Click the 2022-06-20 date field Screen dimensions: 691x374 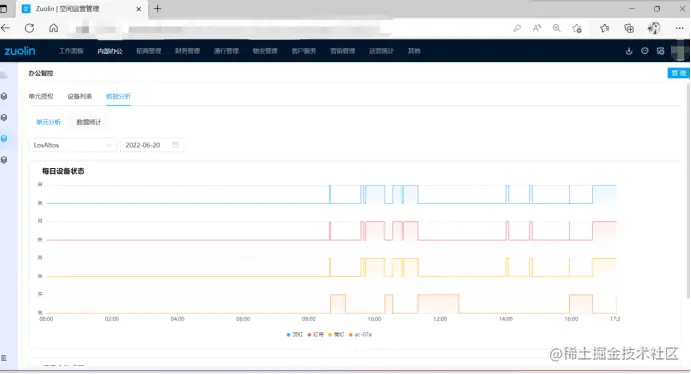[x=152, y=145]
